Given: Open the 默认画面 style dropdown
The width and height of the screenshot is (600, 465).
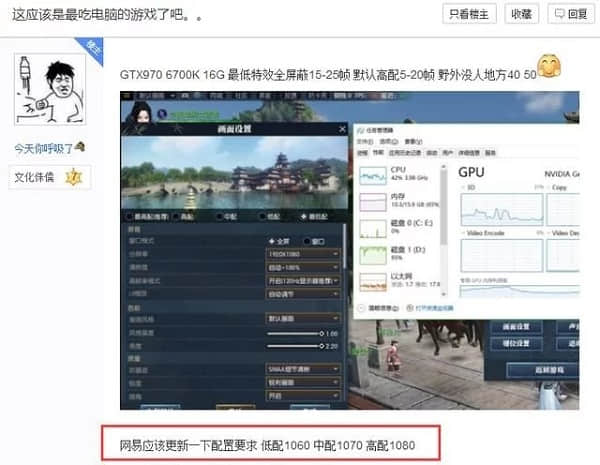Looking at the screenshot, I should pos(302,318).
